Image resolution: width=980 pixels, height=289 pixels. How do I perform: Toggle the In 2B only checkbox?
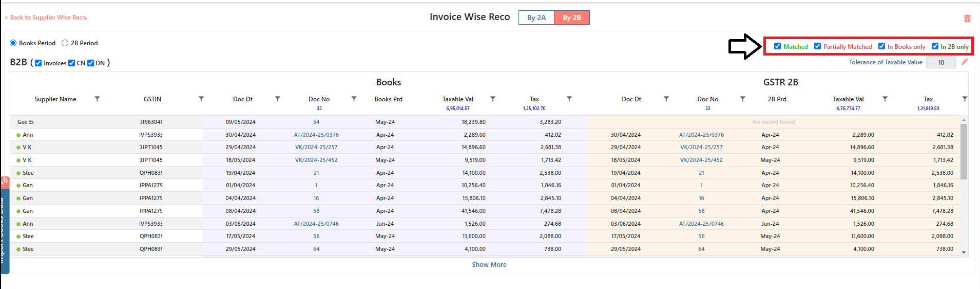[x=935, y=46]
